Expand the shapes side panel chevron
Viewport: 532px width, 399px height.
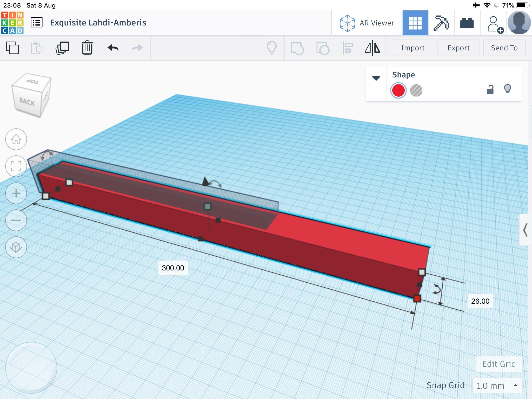[x=525, y=230]
